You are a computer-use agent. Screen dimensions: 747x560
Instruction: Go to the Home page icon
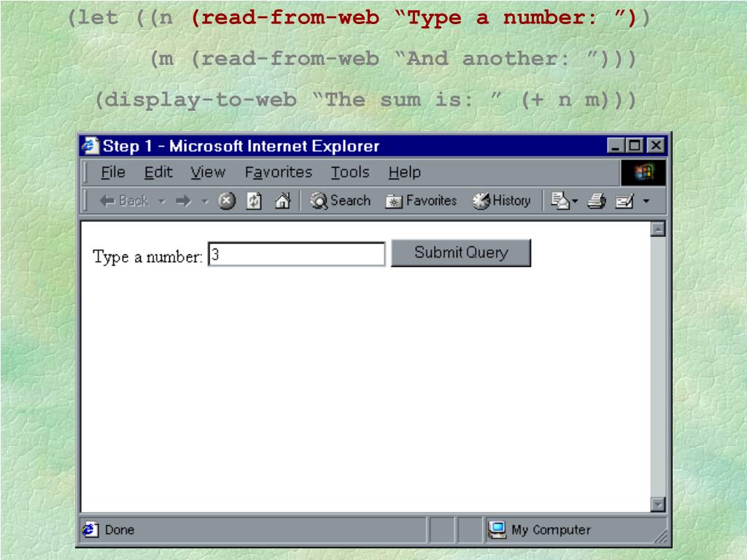point(282,201)
